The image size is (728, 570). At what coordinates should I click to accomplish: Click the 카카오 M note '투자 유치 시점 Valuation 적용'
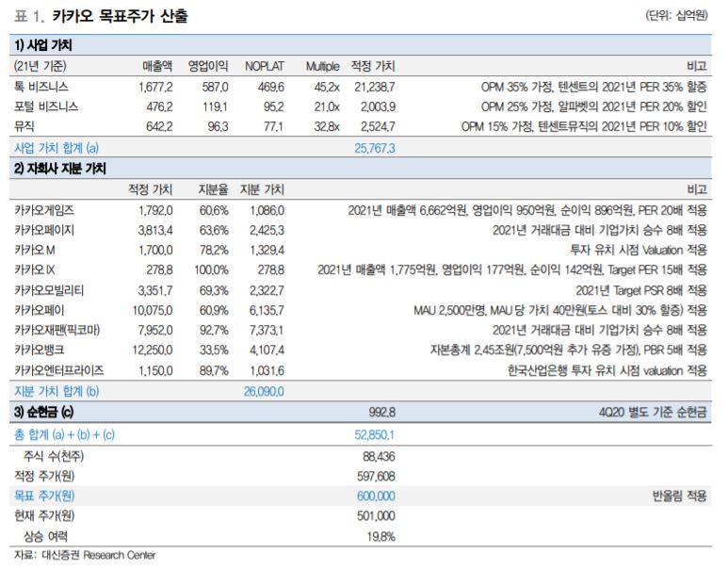[x=639, y=251]
